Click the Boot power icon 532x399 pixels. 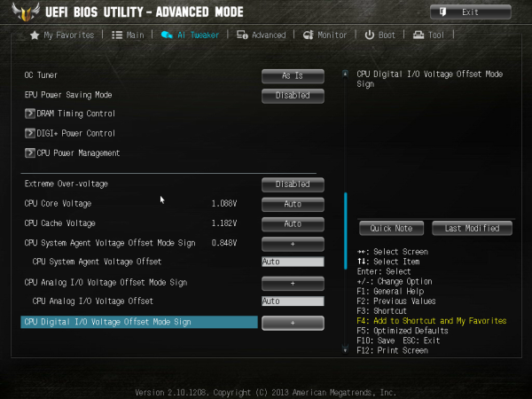click(x=369, y=35)
